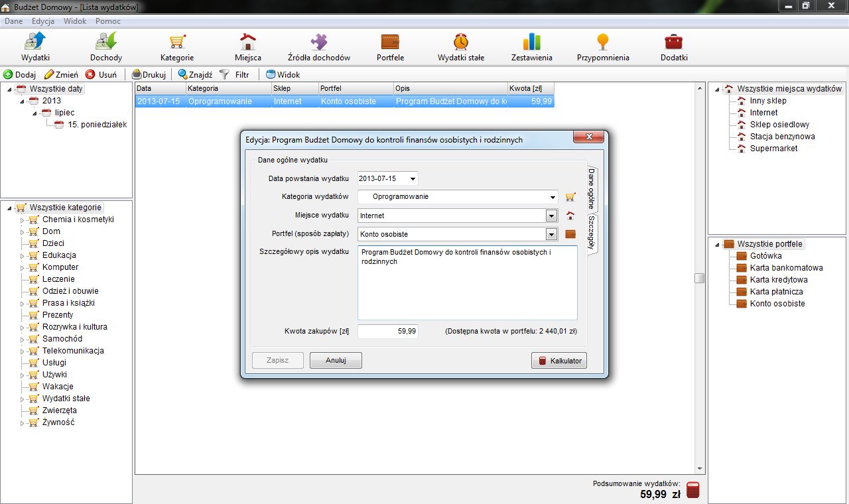
Task: Click house icon beside Miejsce wydatku
Action: point(570,216)
